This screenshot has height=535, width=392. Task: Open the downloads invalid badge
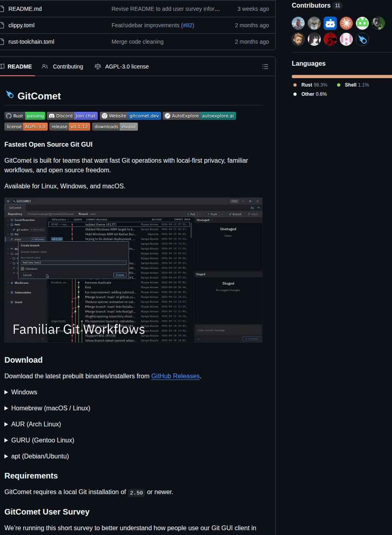coord(115,127)
